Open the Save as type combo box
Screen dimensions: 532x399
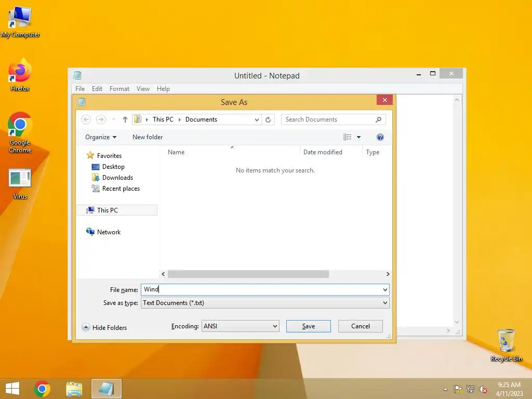click(265, 303)
